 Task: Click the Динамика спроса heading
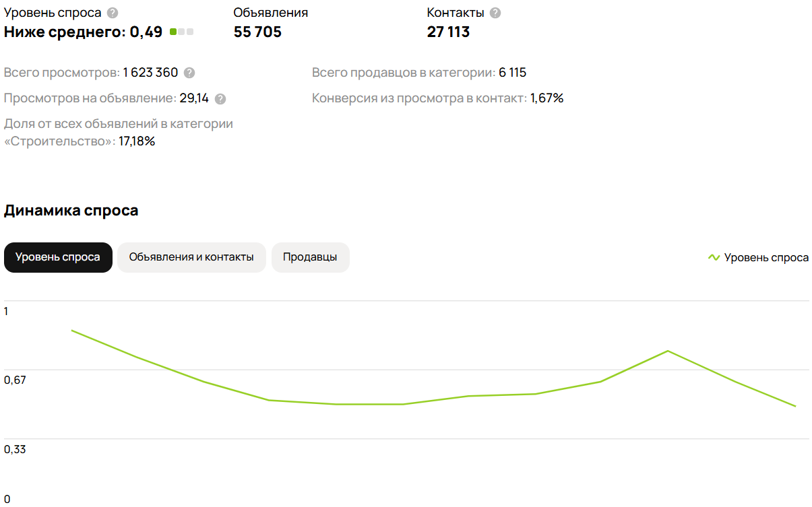pyautogui.click(x=71, y=210)
